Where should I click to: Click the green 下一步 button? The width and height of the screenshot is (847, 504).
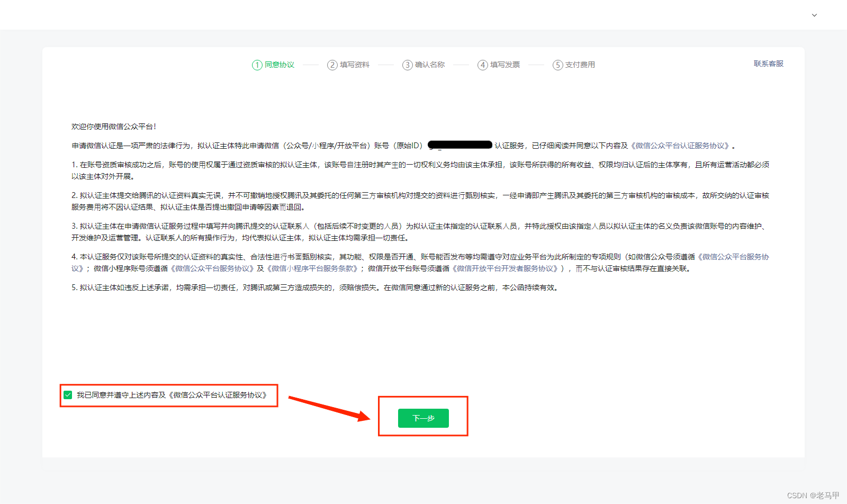tap(424, 418)
